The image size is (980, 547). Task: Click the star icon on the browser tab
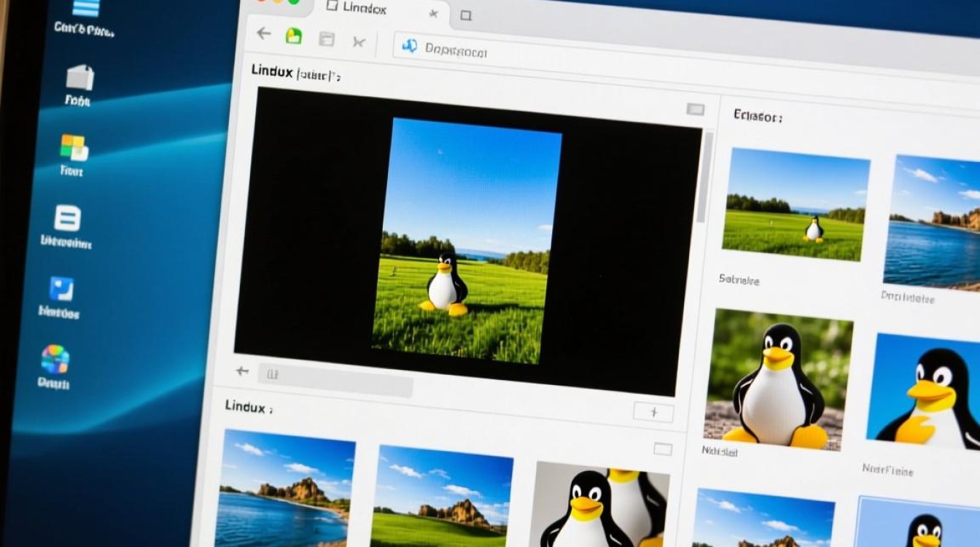[x=434, y=13]
